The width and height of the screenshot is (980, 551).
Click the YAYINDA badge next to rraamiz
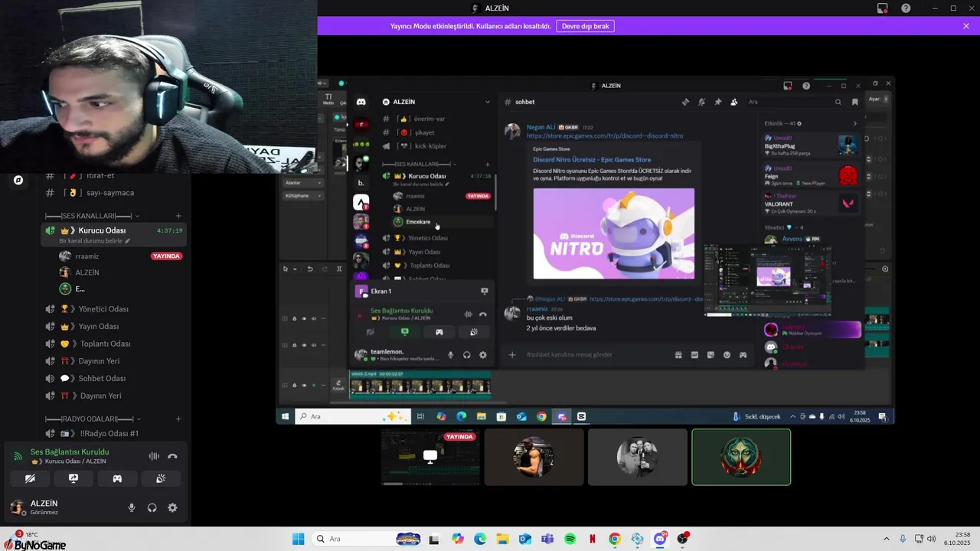click(167, 256)
